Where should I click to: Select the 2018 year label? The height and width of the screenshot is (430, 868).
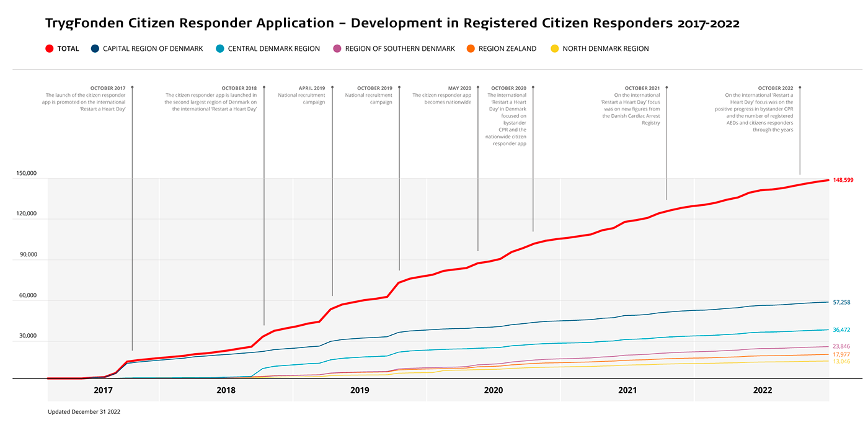(x=226, y=390)
